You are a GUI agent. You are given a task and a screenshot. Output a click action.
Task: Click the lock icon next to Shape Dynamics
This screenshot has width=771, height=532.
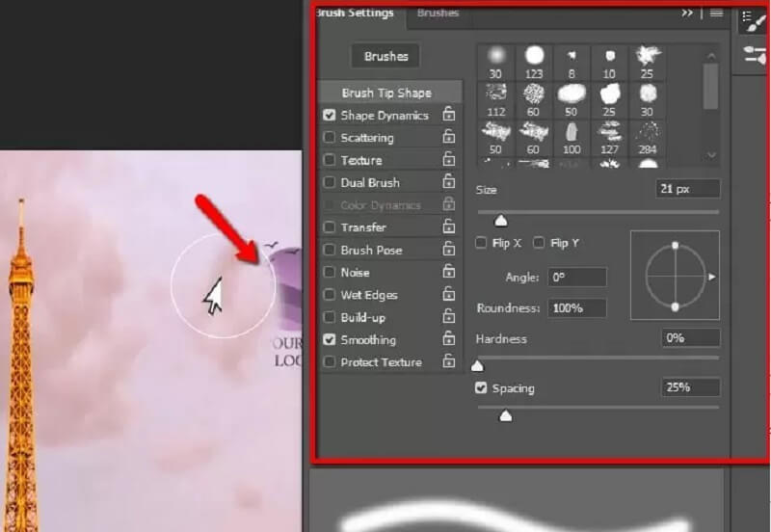(x=448, y=115)
